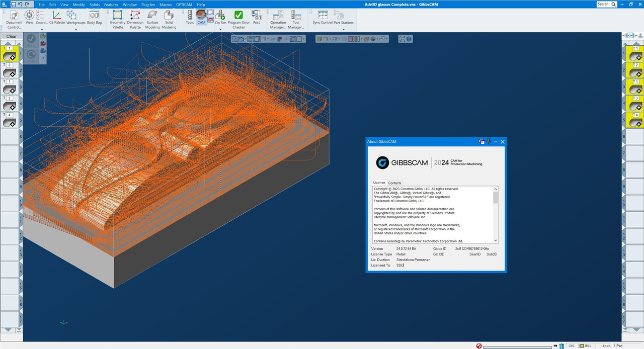Expand the Workgroups dropdown arrow
The image size is (644, 349).
pos(76,30)
